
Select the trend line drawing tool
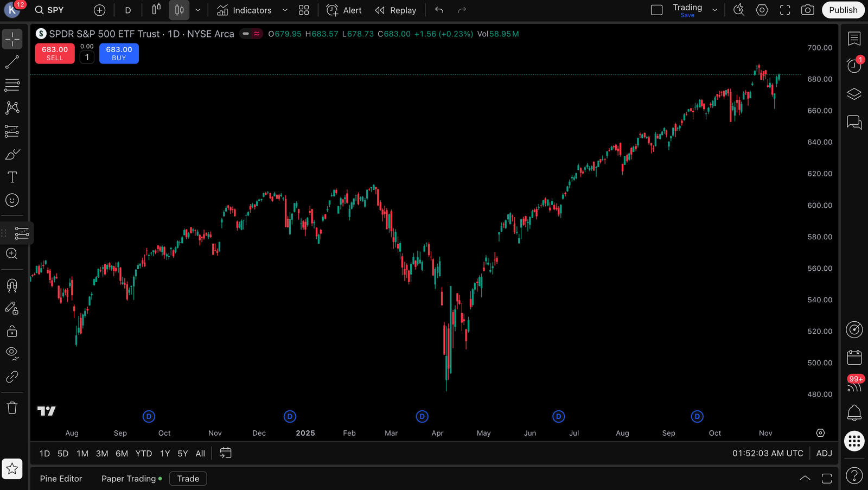click(x=12, y=62)
